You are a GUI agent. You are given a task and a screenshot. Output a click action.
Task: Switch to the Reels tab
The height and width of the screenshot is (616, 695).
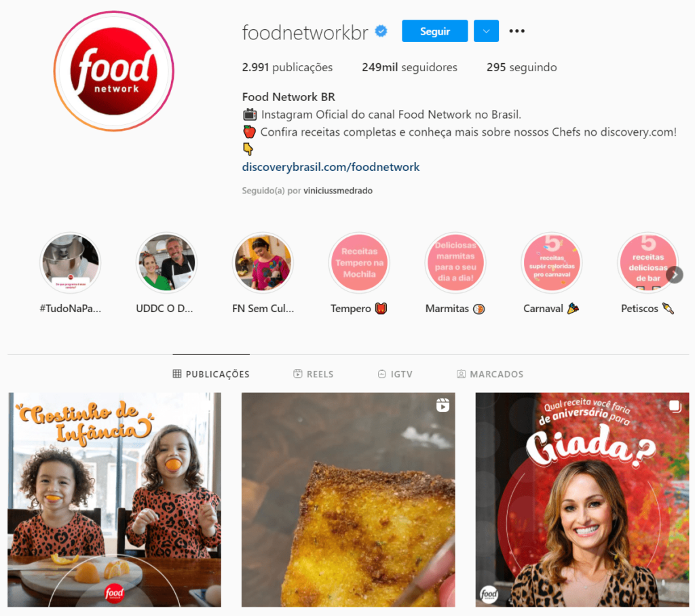pyautogui.click(x=314, y=374)
